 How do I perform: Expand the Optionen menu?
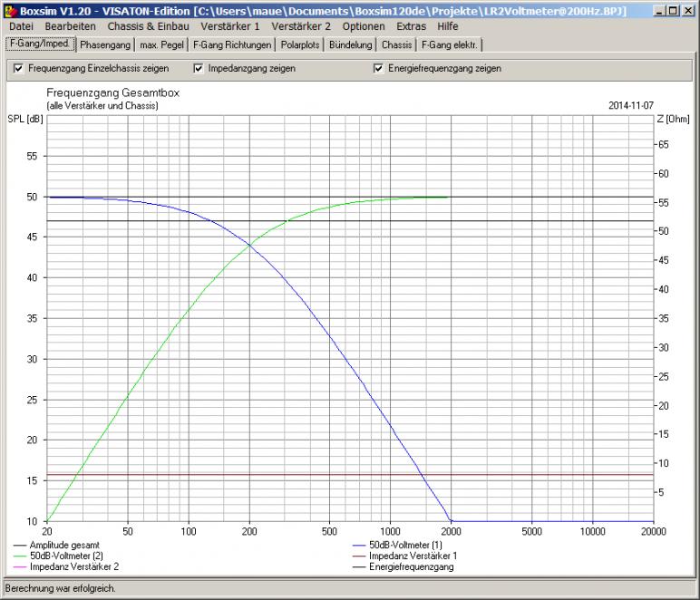pos(364,27)
